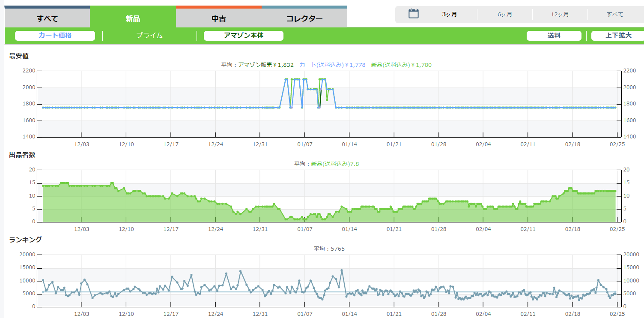This screenshot has height=318, width=644.
Task: Select the 新品 tab
Action: pyautogui.click(x=133, y=18)
